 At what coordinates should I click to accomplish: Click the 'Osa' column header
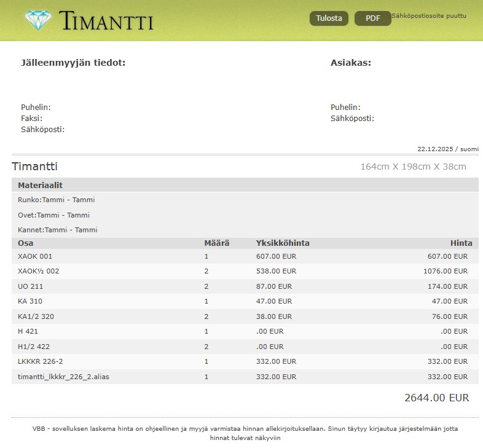(x=26, y=243)
